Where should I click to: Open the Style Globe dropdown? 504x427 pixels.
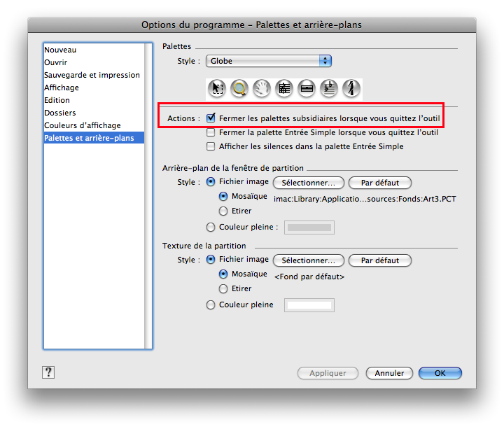269,61
